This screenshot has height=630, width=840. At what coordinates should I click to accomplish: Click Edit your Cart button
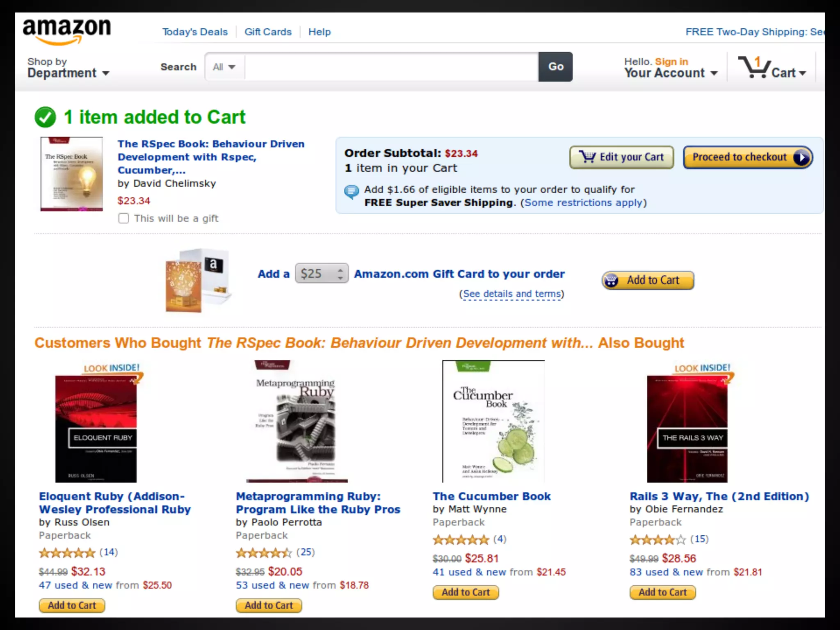pyautogui.click(x=621, y=157)
